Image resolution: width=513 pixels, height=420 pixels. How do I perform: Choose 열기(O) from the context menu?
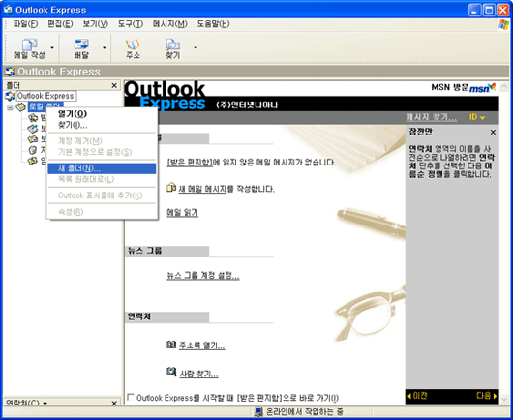pos(73,114)
